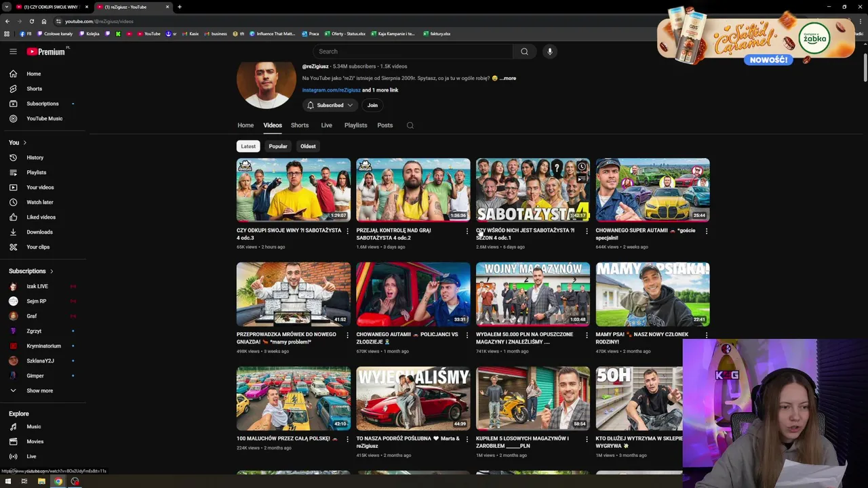Switch to channel Shorts tab
The image size is (868, 488).
(300, 125)
